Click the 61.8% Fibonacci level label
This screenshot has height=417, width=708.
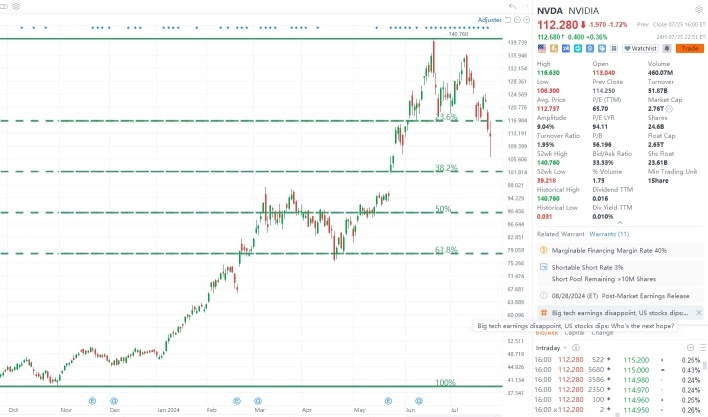point(447,250)
